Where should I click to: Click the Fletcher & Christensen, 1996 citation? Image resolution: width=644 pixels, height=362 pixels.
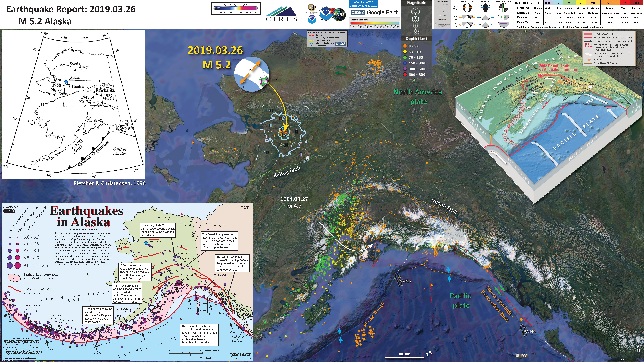tap(110, 183)
